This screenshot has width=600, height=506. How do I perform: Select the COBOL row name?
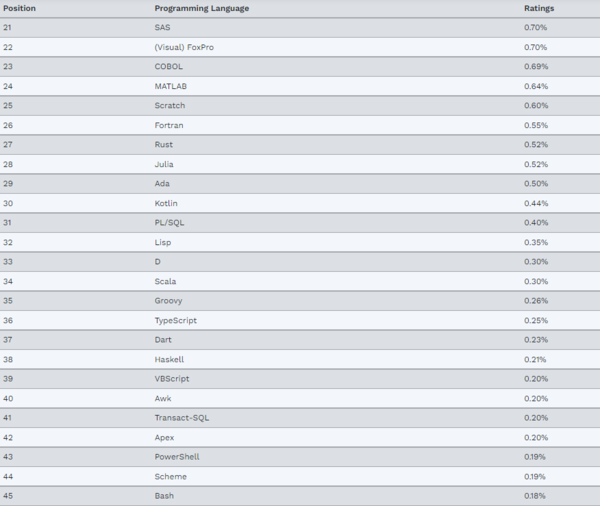(168, 66)
